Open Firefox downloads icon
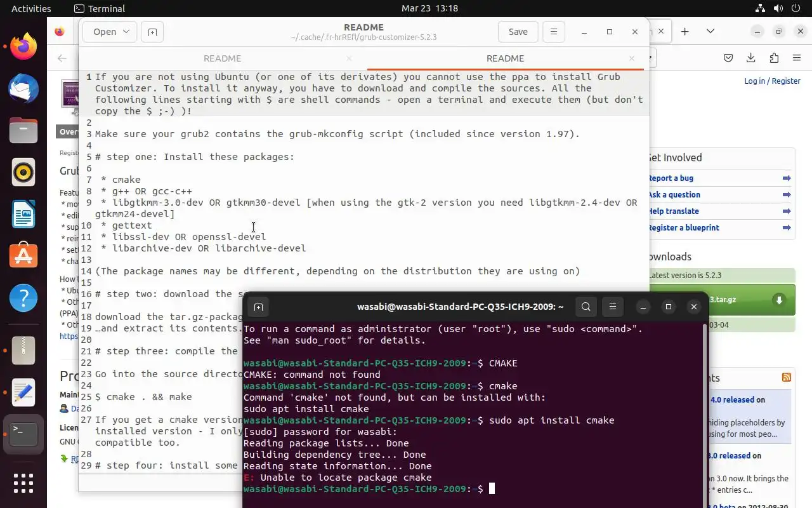 click(751, 58)
